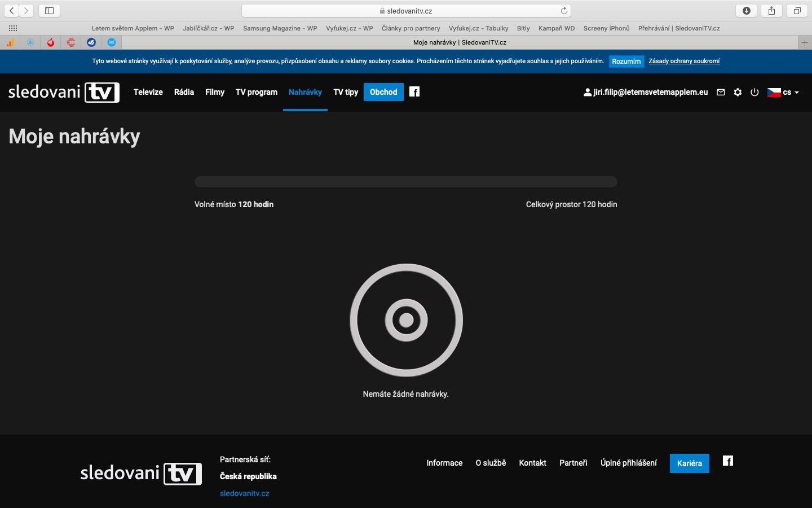
Task: Open messages via the envelope icon
Action: pos(721,92)
